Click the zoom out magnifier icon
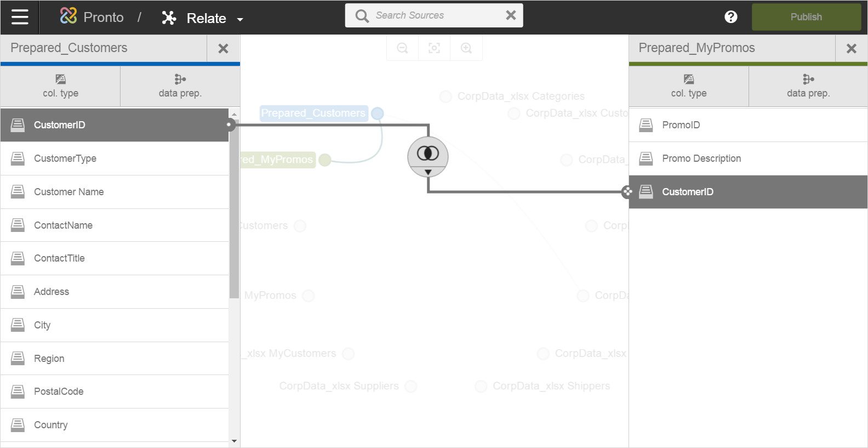Image resolution: width=868 pixels, height=448 pixels. point(402,48)
